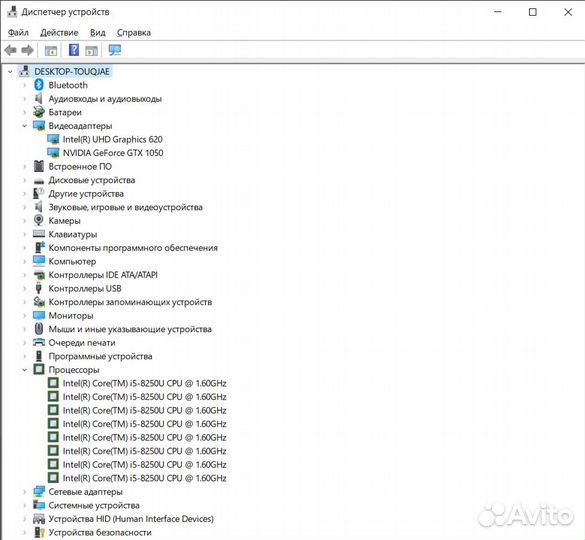The width and height of the screenshot is (585, 540).
Task: Click the unknown device icon of Другие устройства
Action: coord(39,193)
